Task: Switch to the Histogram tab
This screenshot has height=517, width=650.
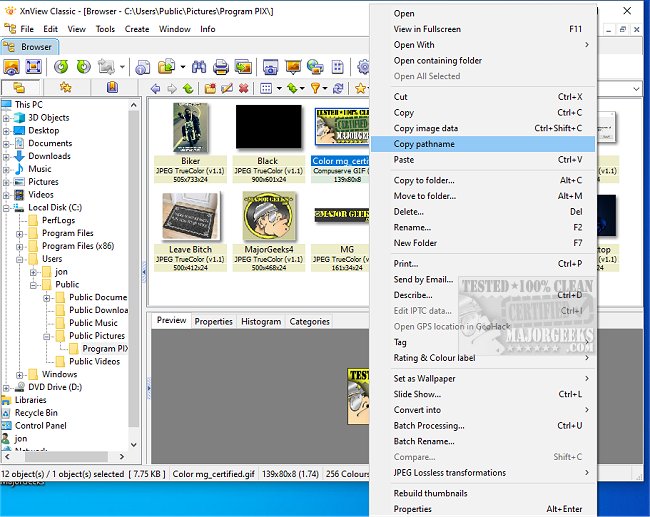Action: pyautogui.click(x=261, y=321)
